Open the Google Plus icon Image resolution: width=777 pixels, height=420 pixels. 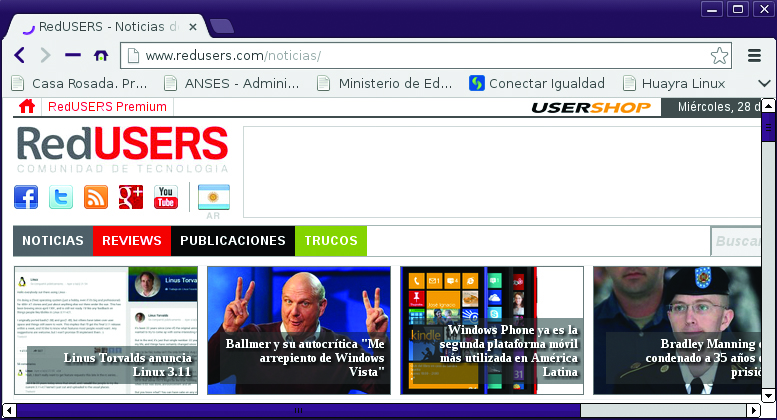pyautogui.click(x=131, y=197)
